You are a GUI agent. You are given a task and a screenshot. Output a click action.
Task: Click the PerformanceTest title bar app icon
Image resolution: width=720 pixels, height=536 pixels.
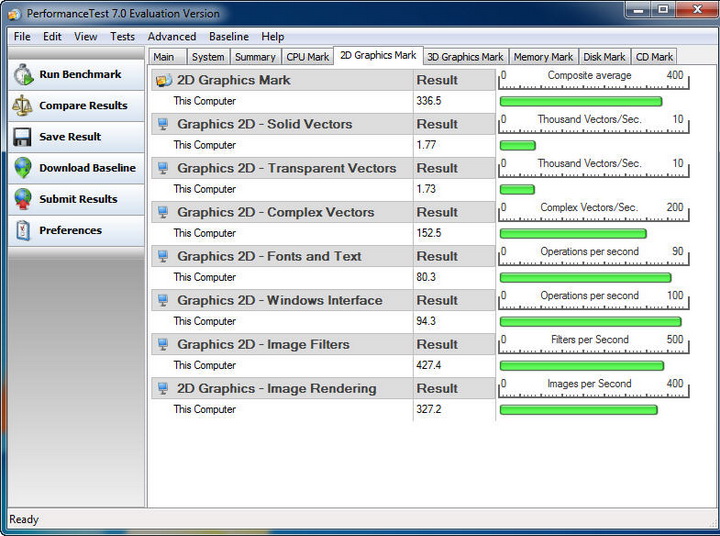tap(14, 14)
